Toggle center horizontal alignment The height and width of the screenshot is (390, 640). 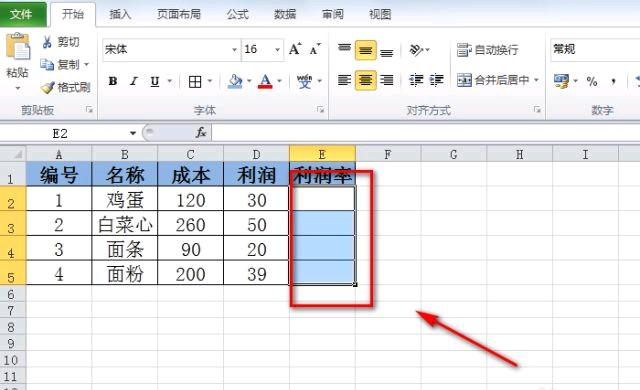365,80
